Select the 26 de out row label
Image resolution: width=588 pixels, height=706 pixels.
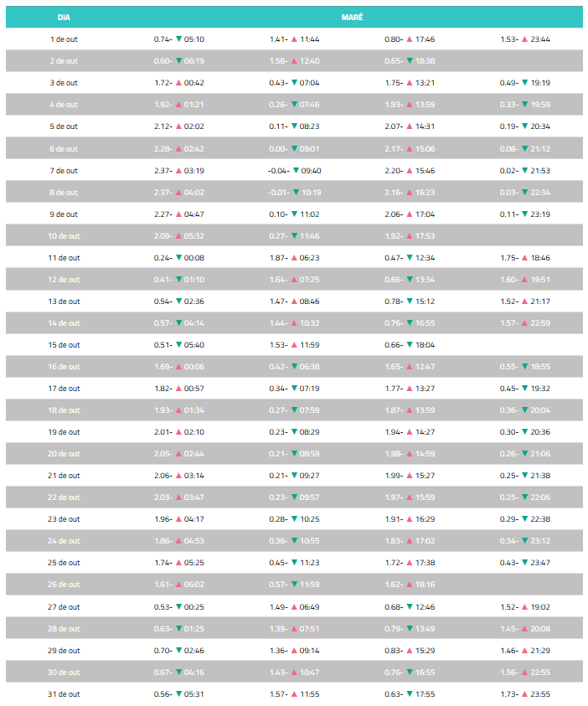[x=64, y=585]
